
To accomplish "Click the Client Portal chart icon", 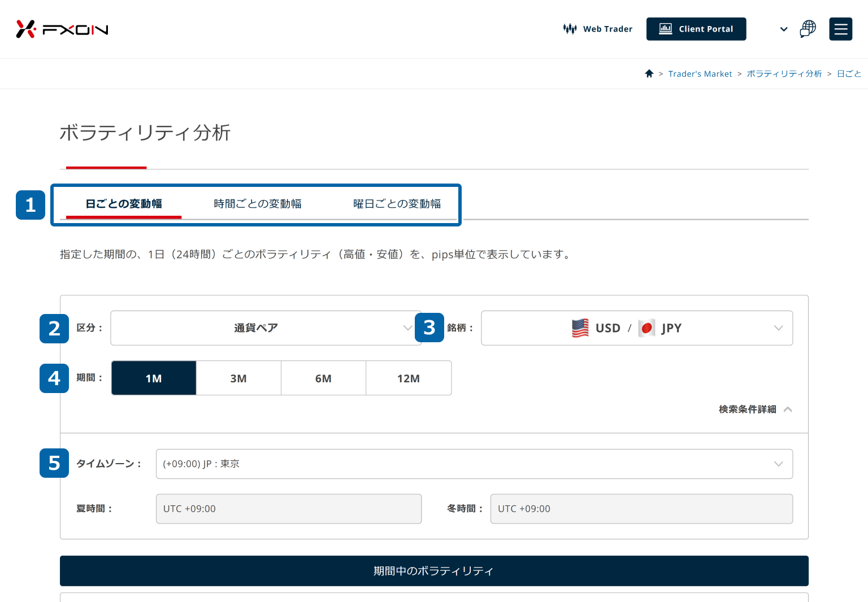I will click(666, 29).
